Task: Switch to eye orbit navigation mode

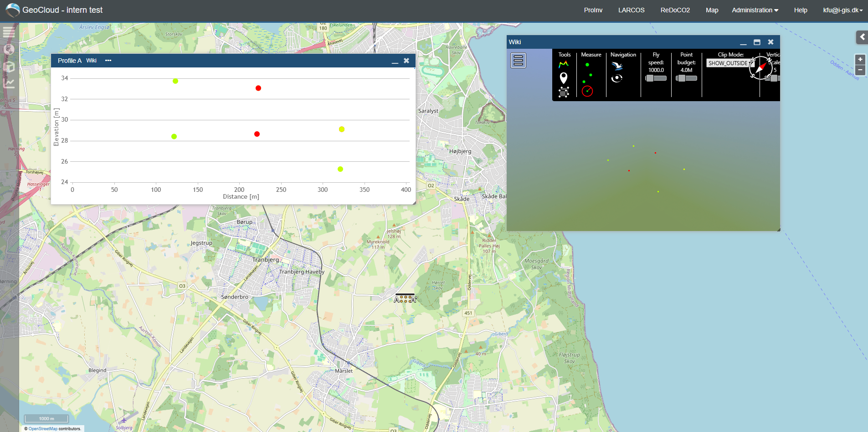Action: 617,78
